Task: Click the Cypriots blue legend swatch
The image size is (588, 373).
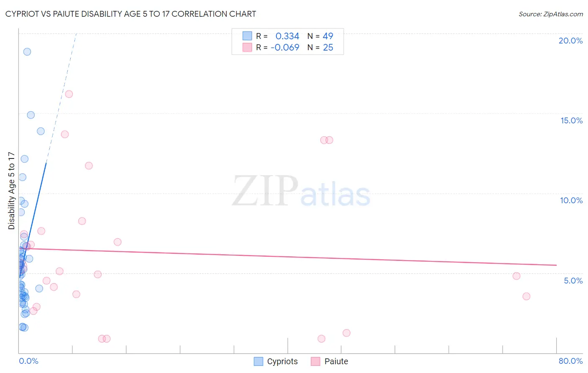Action: pyautogui.click(x=258, y=361)
